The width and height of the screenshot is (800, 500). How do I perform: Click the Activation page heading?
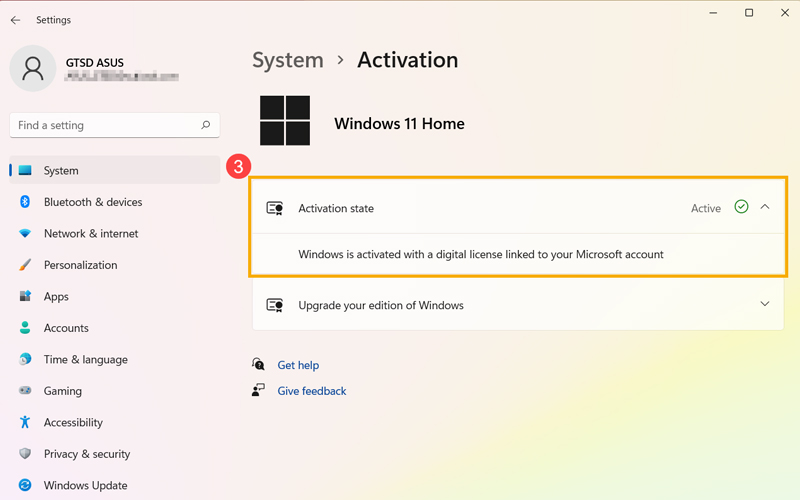408,60
